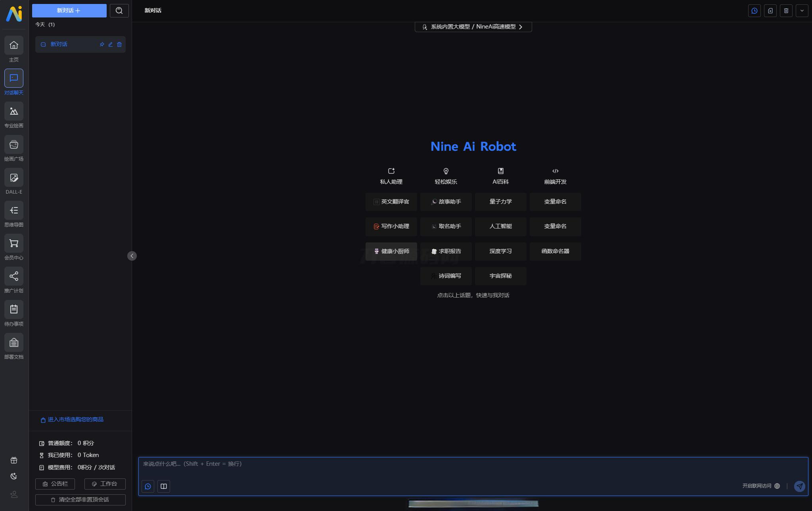Switch to the 私人助理 category
This screenshot has width=812, height=511.
[391, 176]
